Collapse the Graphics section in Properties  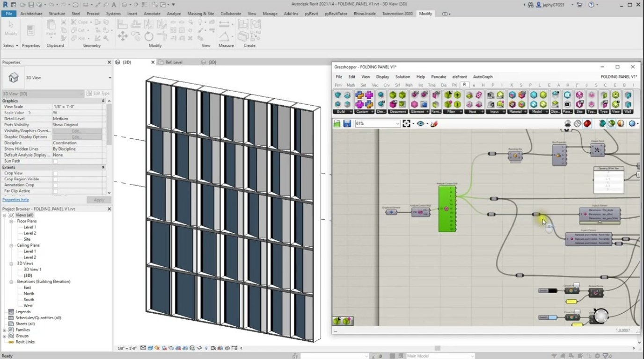(x=103, y=101)
